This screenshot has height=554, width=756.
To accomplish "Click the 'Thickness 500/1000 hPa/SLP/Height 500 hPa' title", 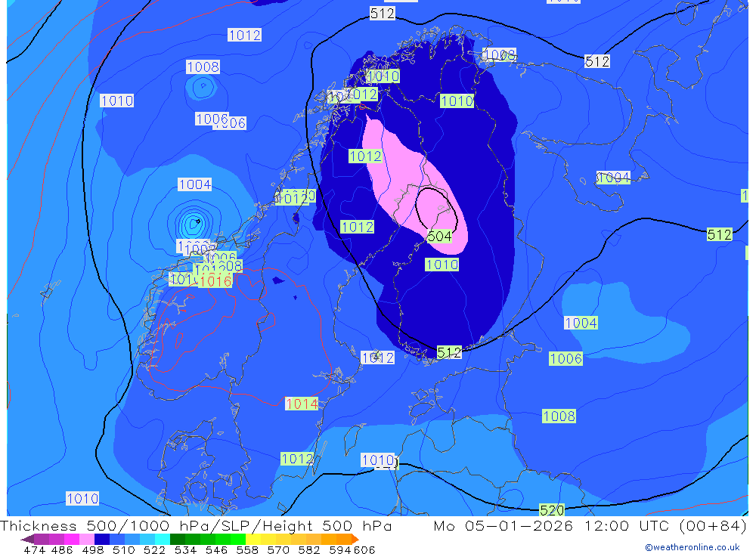I will [x=197, y=525].
